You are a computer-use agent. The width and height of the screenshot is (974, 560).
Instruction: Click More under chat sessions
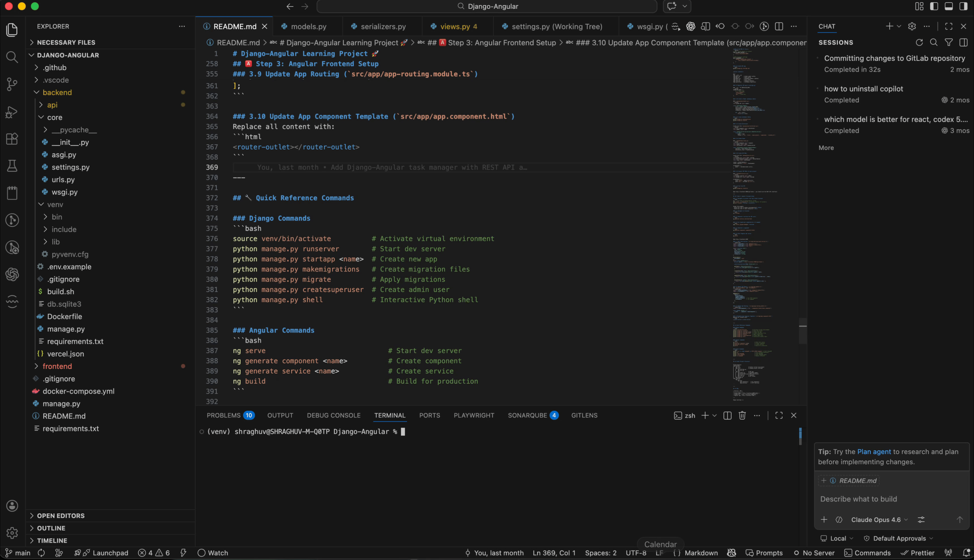pyautogui.click(x=826, y=148)
